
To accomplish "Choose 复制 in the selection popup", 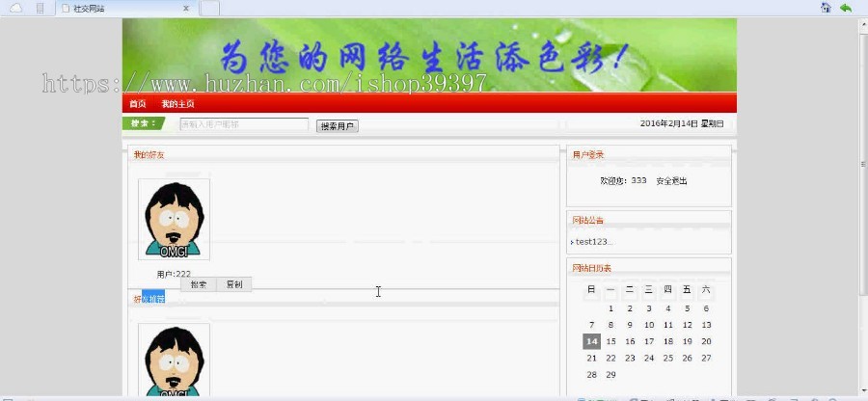I will (233, 284).
